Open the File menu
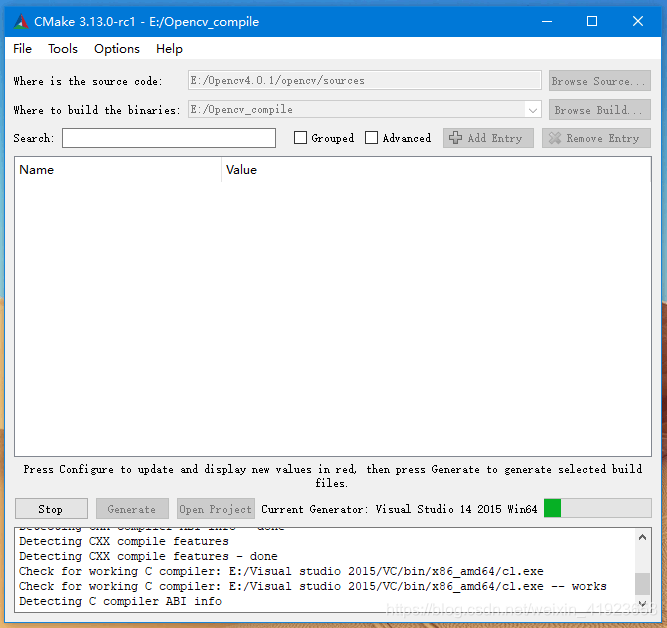The width and height of the screenshot is (667, 628). (22, 49)
